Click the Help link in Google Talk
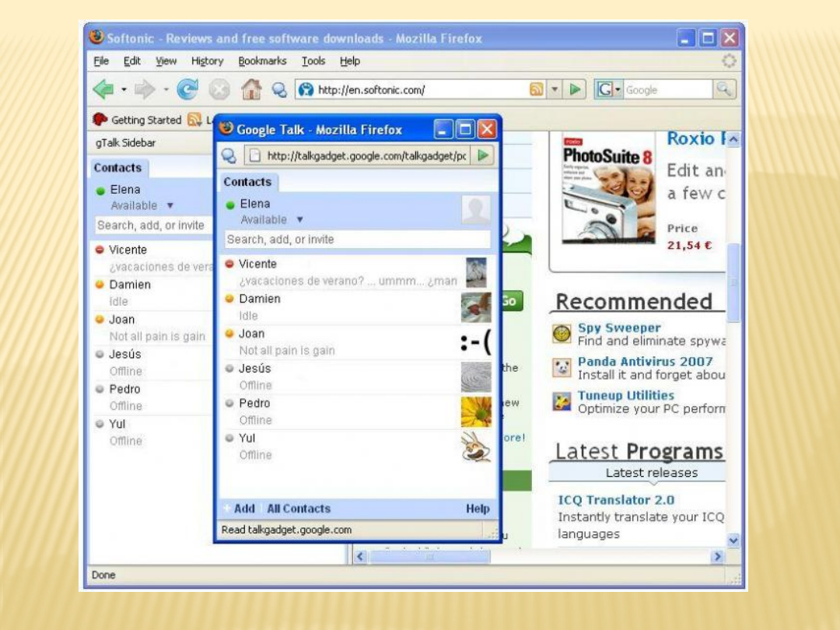Screen dimensions: 840x630 tap(478, 509)
